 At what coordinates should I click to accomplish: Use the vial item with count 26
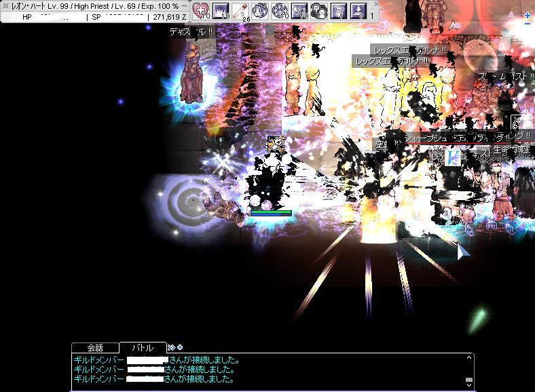point(240,11)
